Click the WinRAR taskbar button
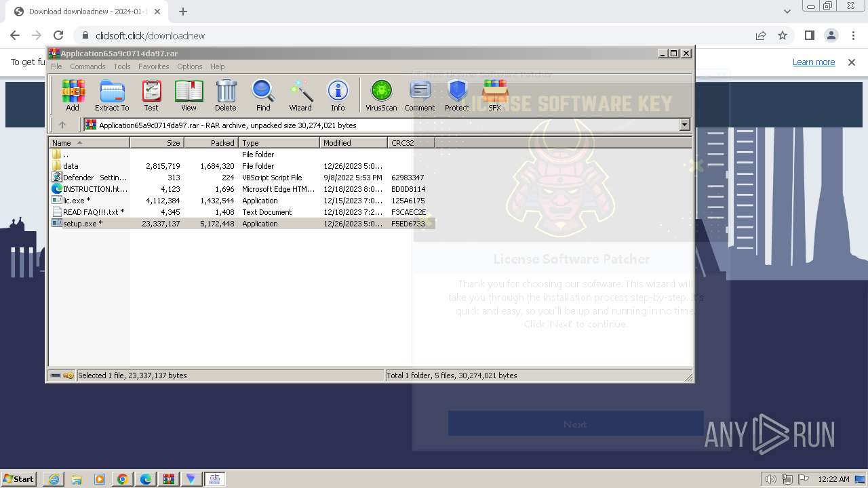Viewport: 868px width, 488px height. tap(169, 479)
